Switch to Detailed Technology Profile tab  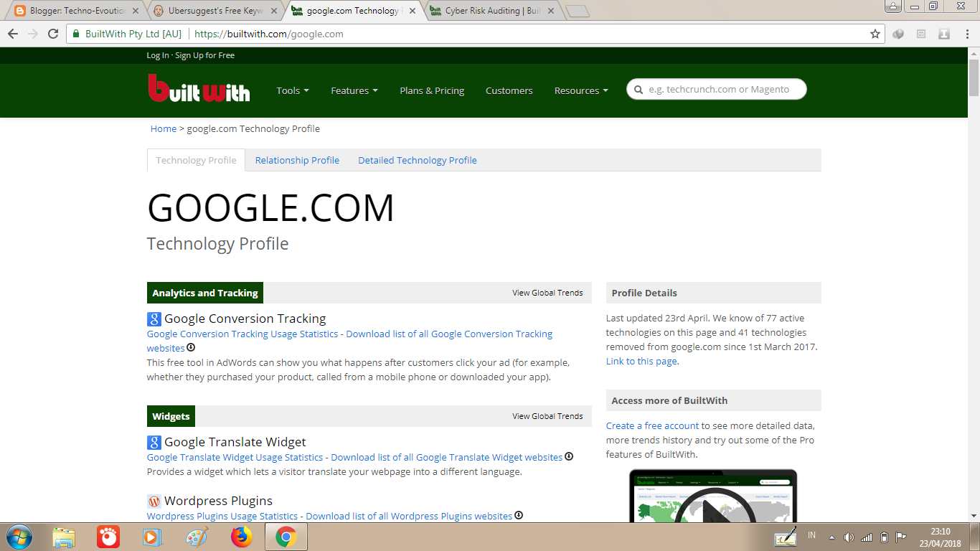pyautogui.click(x=418, y=160)
